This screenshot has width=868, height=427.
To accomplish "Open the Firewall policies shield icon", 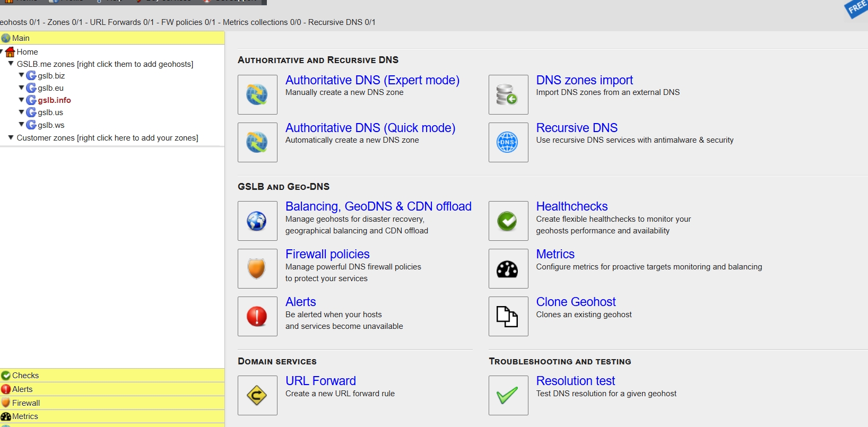I will point(257,268).
